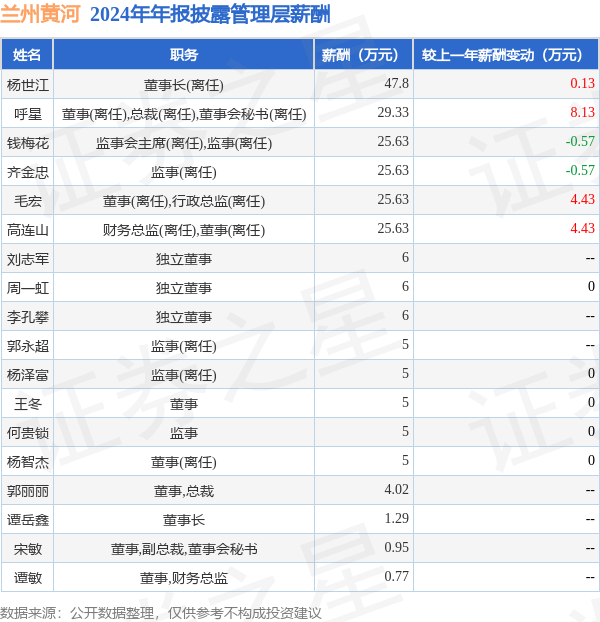Viewport: 600px width, 622px height.
Task: Click the salary value 0.95
Action: tap(397, 547)
